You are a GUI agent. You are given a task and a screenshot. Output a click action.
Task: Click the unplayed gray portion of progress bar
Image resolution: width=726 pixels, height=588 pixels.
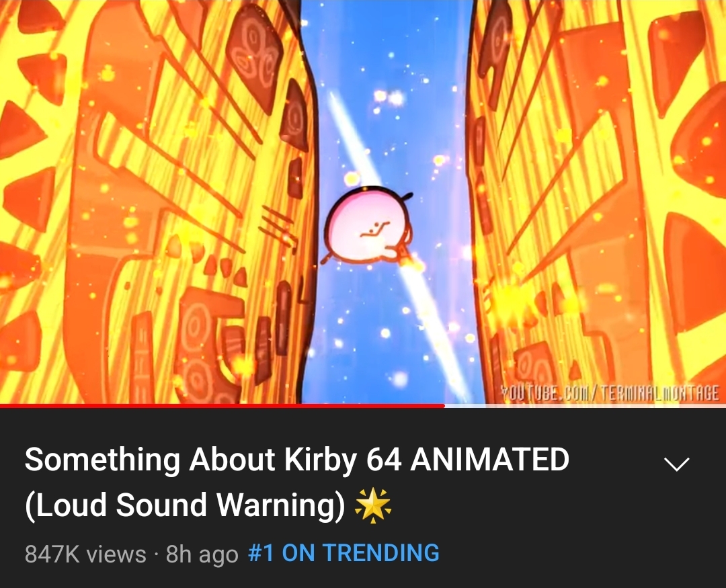tap(586, 406)
